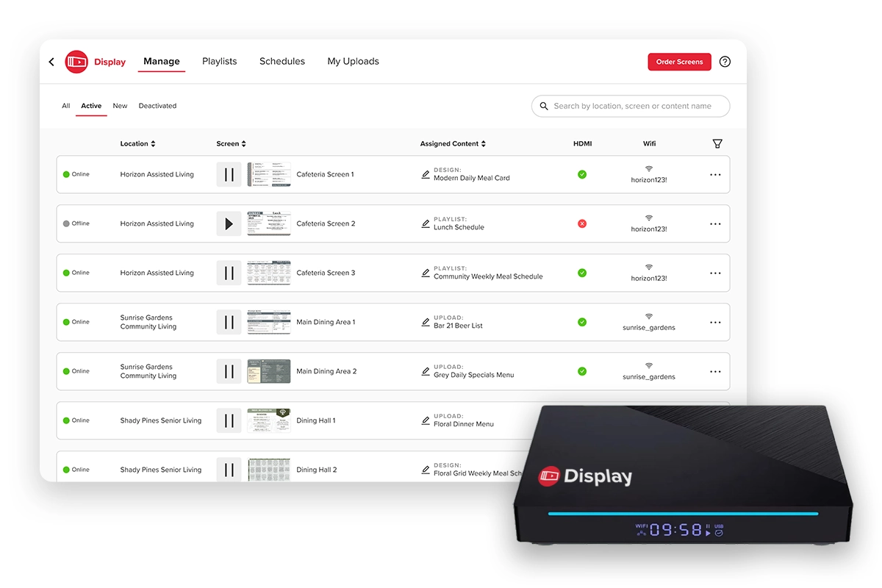Click the Order Screens button
Screen dimensions: 882x588
point(678,62)
